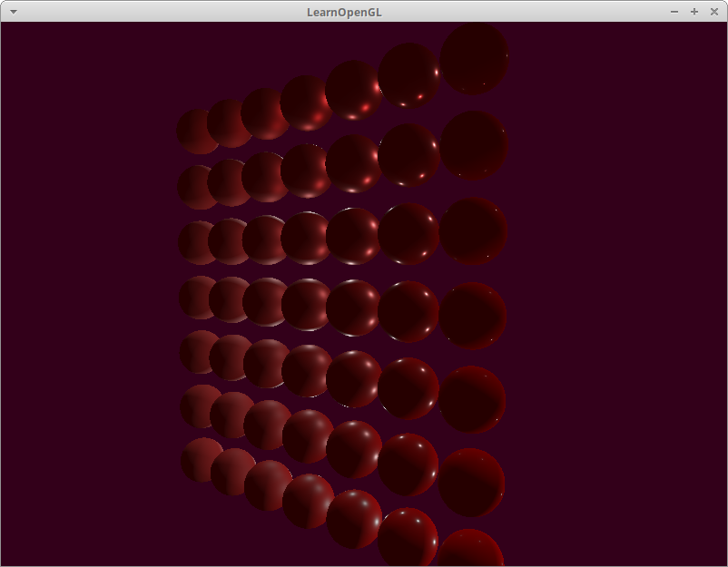Pick the rightmost sphere in the middle row
The height and width of the screenshot is (567, 728).
coord(474,316)
